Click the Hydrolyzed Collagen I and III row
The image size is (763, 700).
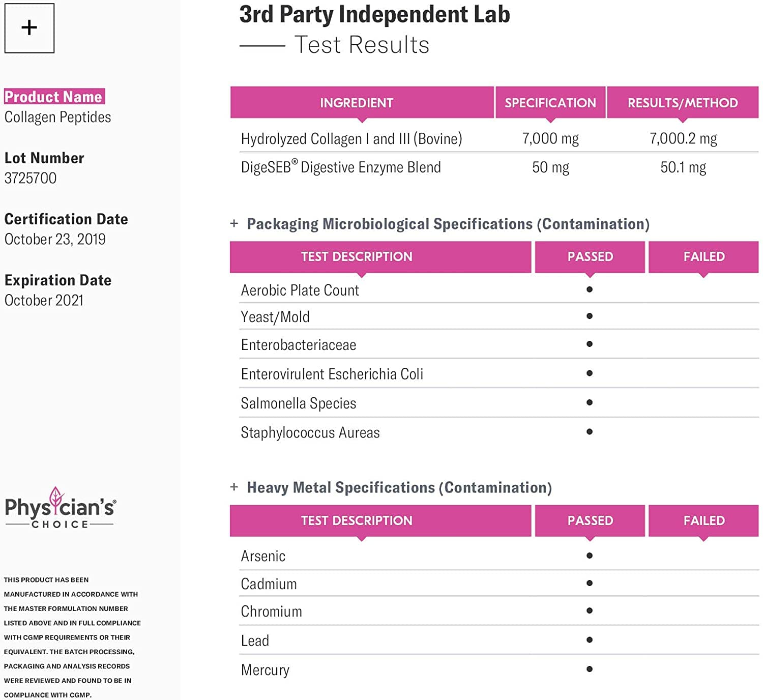351,138
